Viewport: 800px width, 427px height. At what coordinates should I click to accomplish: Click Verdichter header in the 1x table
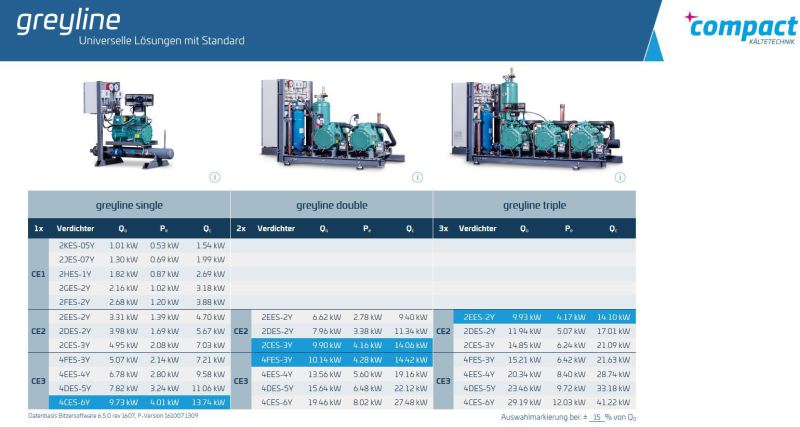pos(75,229)
